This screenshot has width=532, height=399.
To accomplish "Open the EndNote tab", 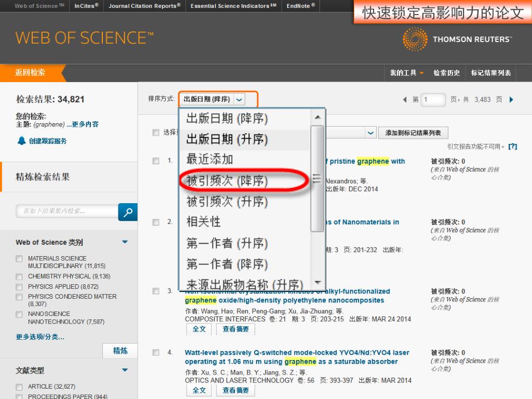I will [x=301, y=6].
